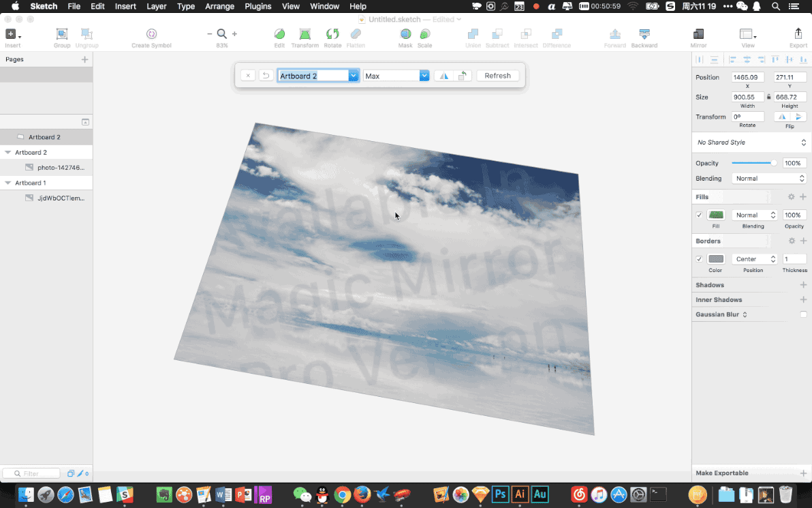Open the Fill blending Normal dropdown
This screenshot has height=508, width=812.
pos(755,215)
